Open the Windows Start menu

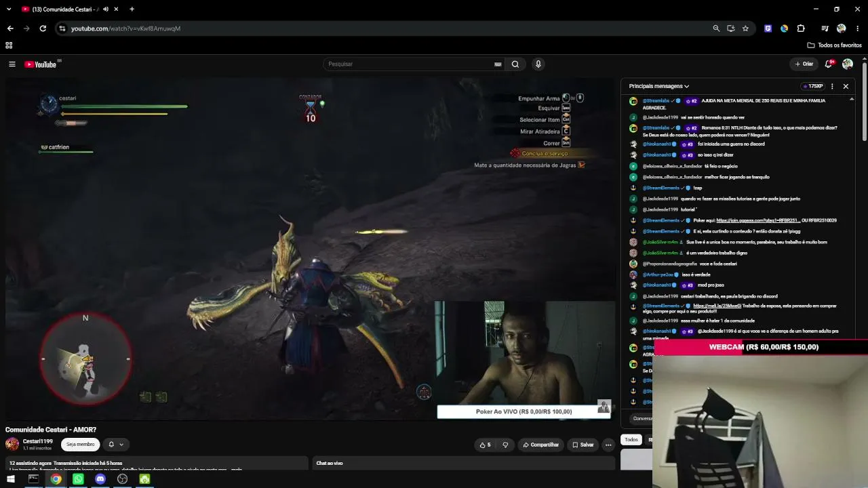coord(11,479)
